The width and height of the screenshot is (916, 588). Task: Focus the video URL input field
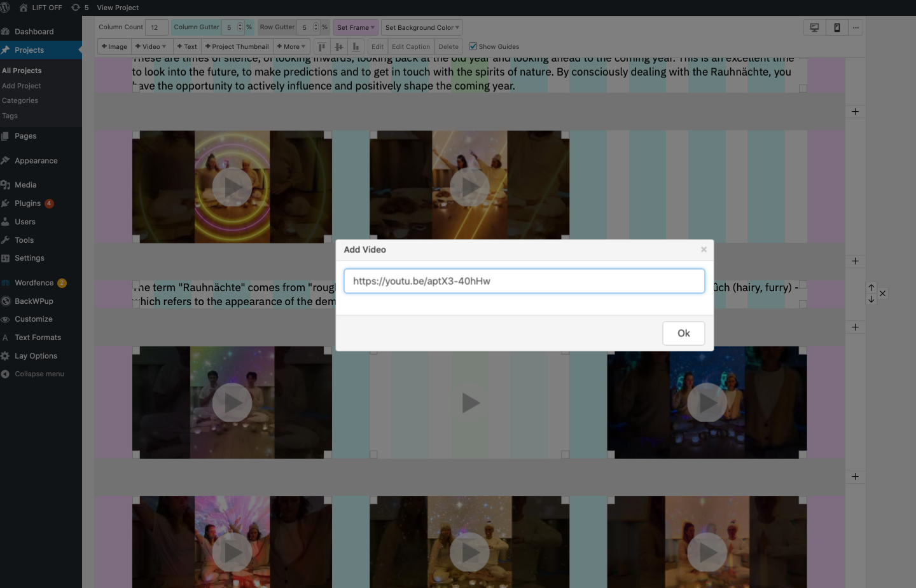click(x=524, y=281)
